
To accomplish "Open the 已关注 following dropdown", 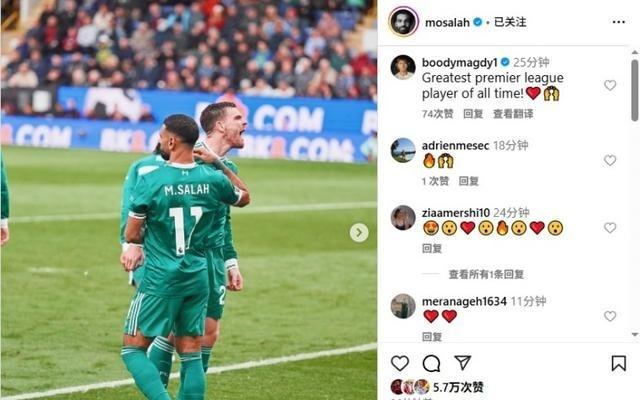I will [510, 22].
